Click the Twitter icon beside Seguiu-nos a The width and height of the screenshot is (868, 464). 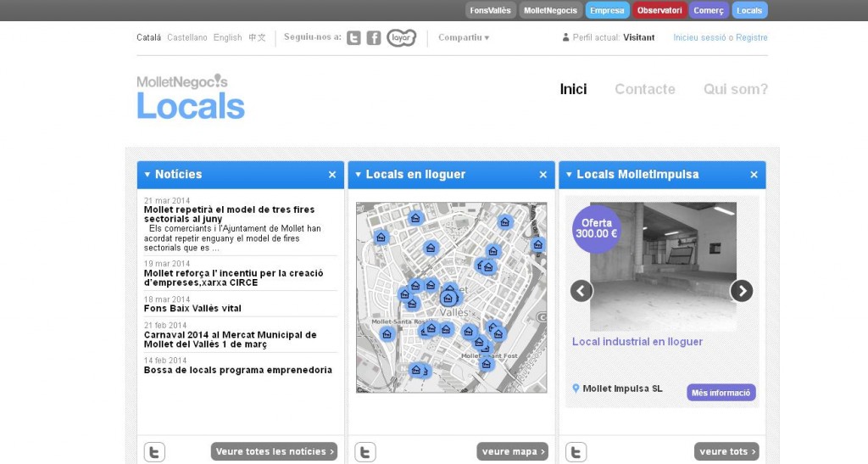pyautogui.click(x=353, y=38)
